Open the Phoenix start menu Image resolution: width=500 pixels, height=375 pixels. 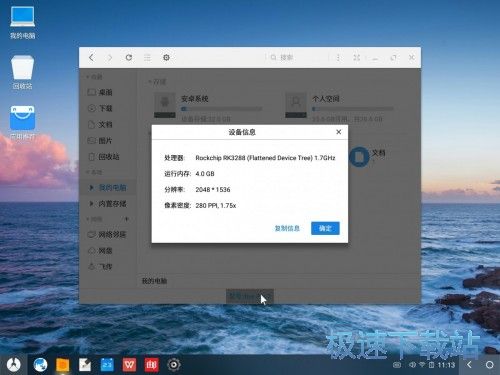[x=14, y=365]
